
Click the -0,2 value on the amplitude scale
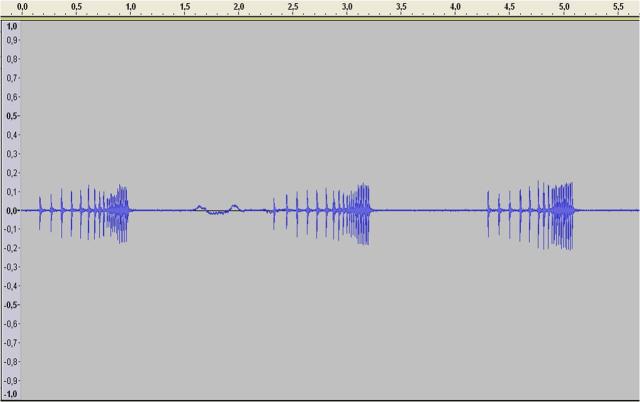(11, 248)
